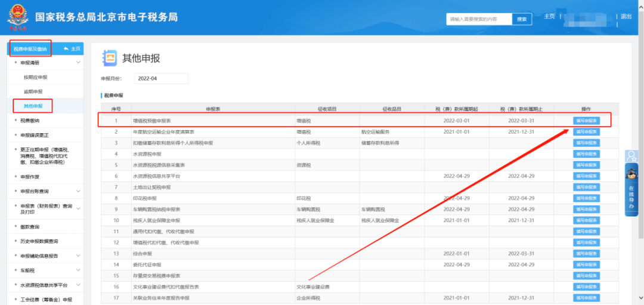This screenshot has height=305, width=644.
Task: Click 填写申报表 for 增值税预缴申报表
Action: pyautogui.click(x=587, y=121)
